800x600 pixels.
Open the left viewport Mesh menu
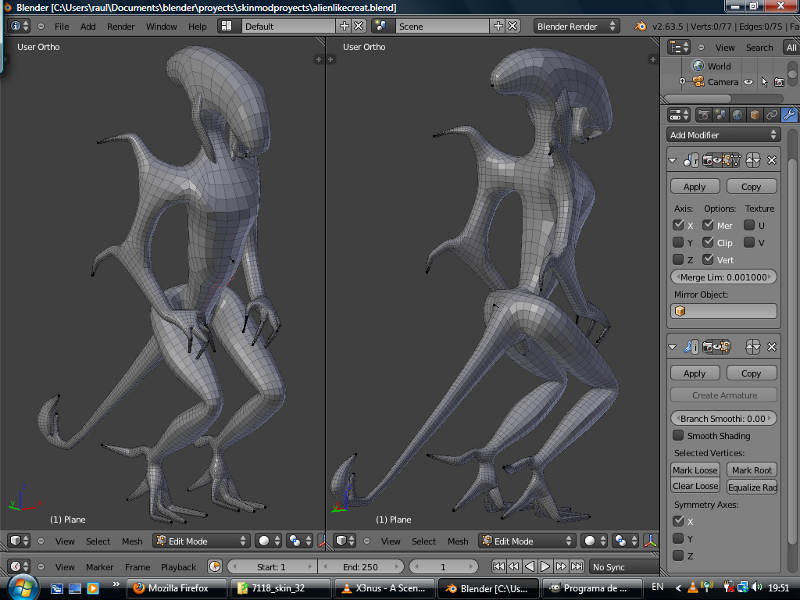(132, 541)
